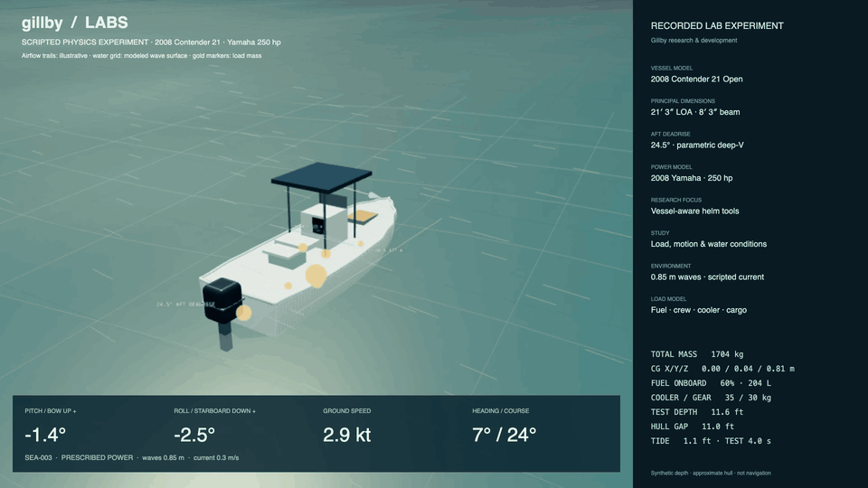Click the ground speed value 2.9 kt
This screenshot has height=488, width=868.
pyautogui.click(x=347, y=435)
